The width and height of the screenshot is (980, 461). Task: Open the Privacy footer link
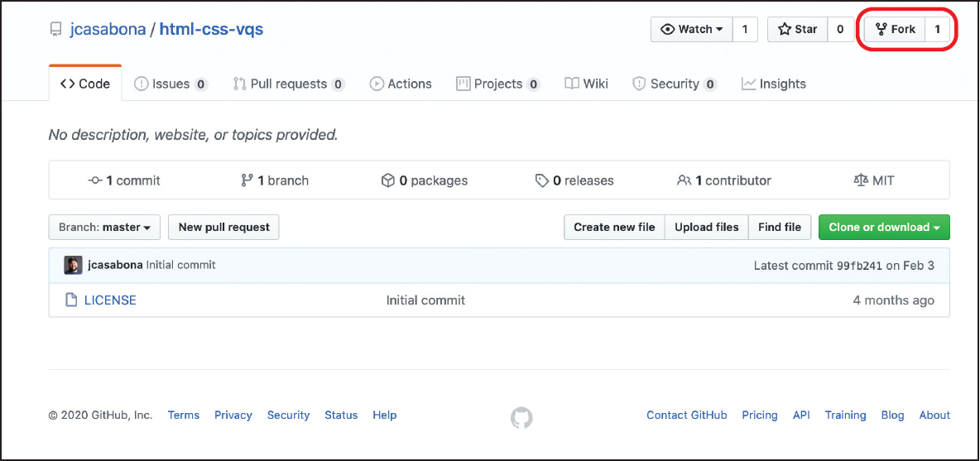click(x=233, y=415)
